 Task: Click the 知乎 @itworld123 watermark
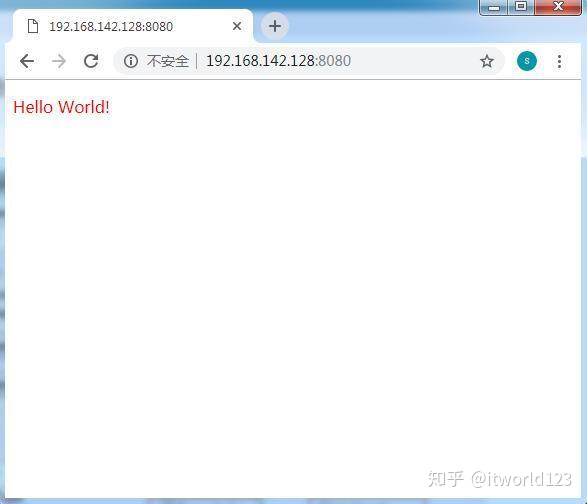(500, 479)
